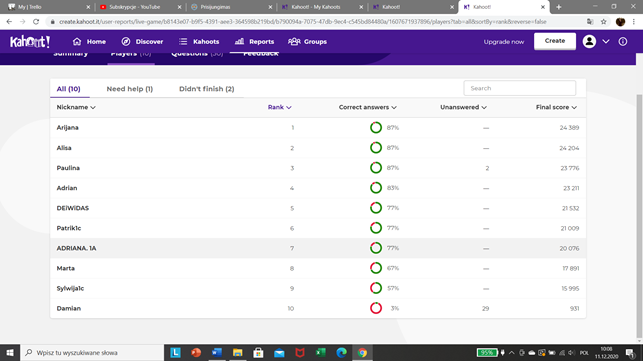Click Damian's red accuracy ring

(x=376, y=308)
